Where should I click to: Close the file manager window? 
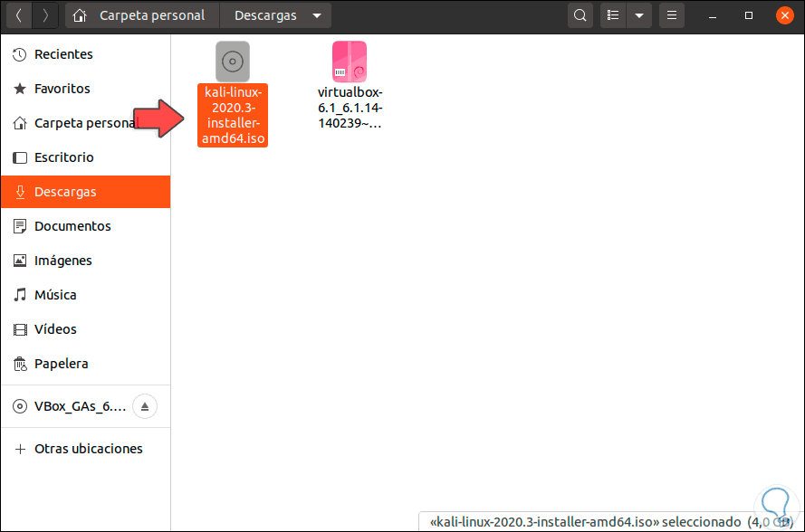coord(784,15)
